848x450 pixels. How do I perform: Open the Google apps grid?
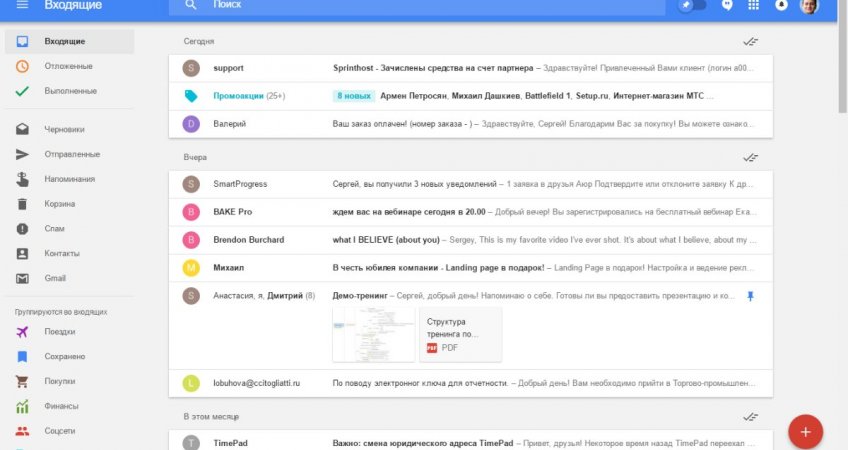(x=754, y=5)
